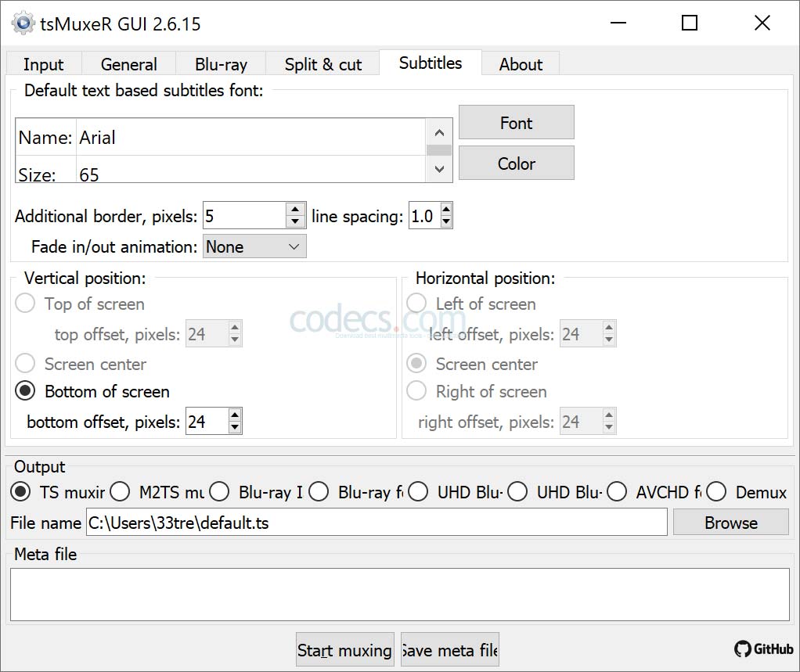Click the line spacing input field

tap(424, 216)
